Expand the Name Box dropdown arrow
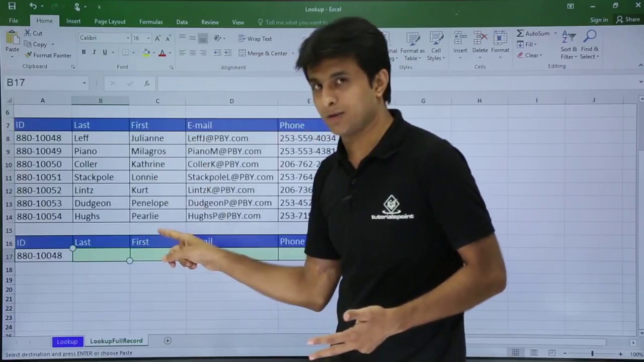644x362 pixels. 84,83
